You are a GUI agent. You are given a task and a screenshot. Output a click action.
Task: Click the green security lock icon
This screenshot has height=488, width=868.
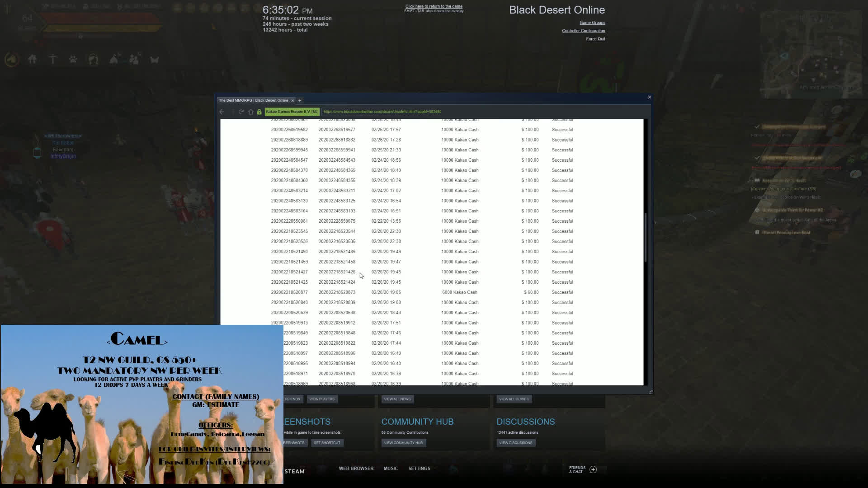click(259, 112)
